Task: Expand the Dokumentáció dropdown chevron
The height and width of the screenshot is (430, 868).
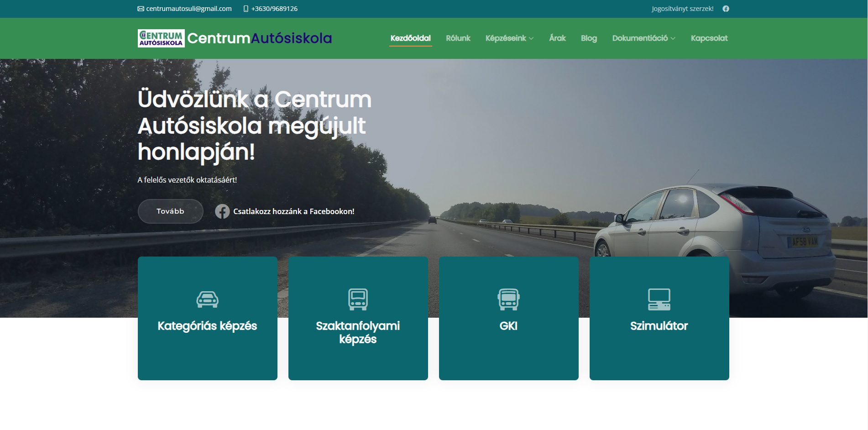Action: point(673,39)
